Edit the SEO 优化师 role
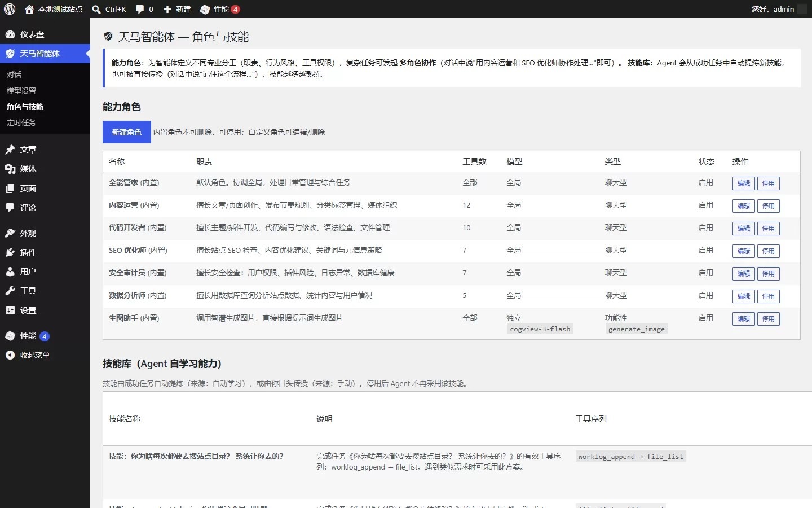Screen dimensions: 812x508 pos(744,251)
